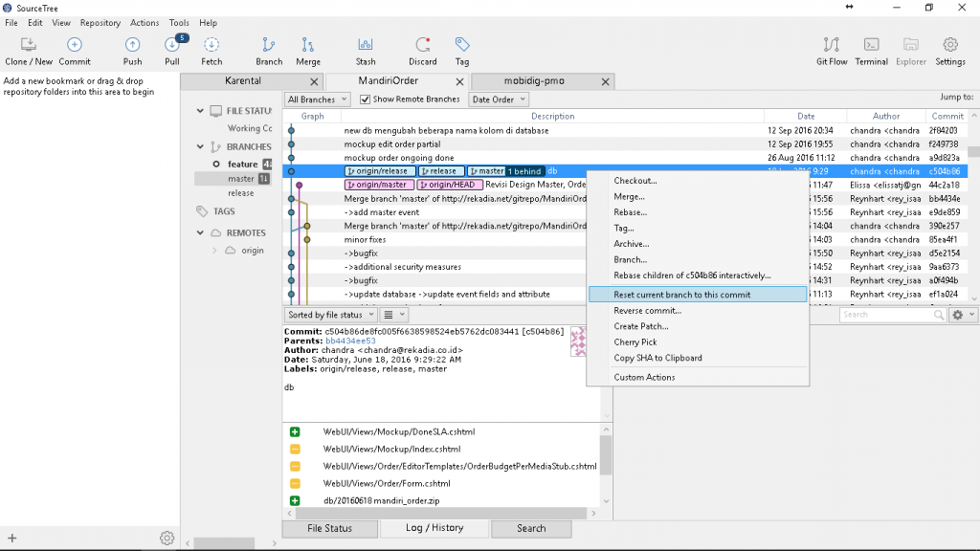Open the Merge tool icon

pyautogui.click(x=308, y=51)
